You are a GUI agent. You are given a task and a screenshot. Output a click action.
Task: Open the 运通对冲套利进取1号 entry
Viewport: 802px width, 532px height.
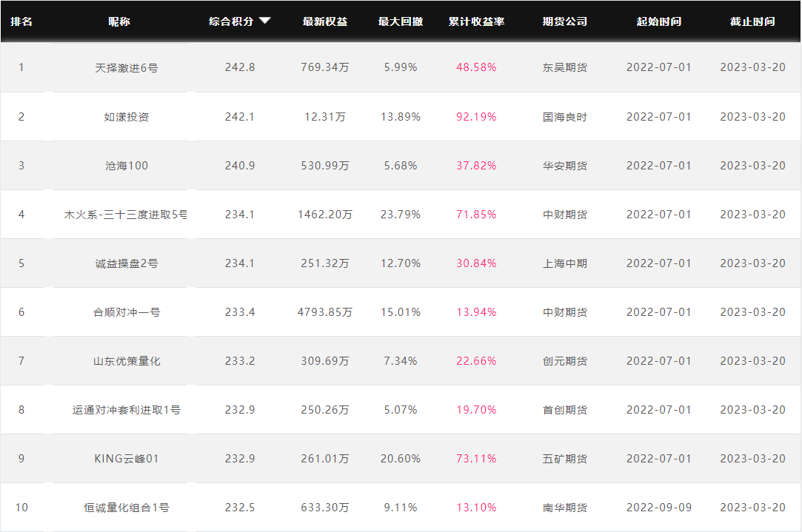(127, 410)
